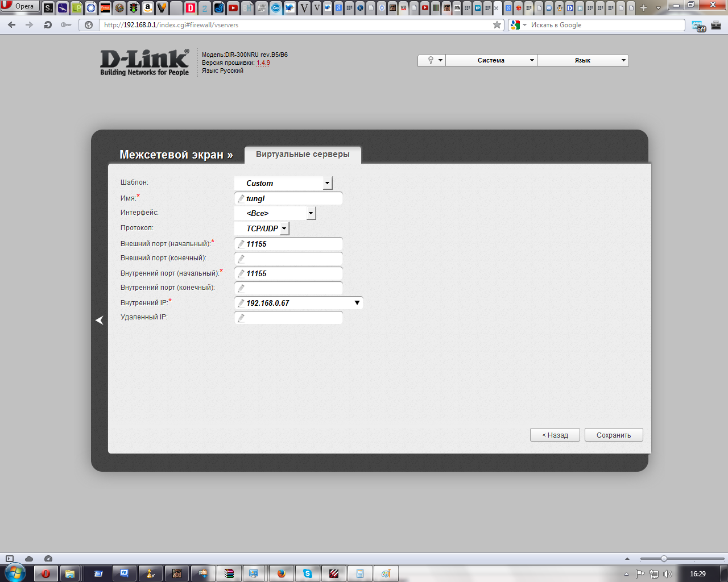Expand the Интерфейс dropdown
This screenshot has width=728, height=582.
[310, 213]
